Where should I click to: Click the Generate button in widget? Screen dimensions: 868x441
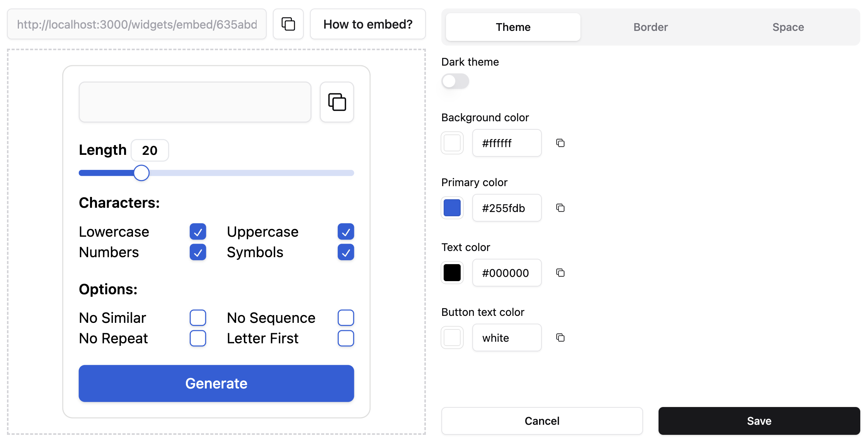216,383
